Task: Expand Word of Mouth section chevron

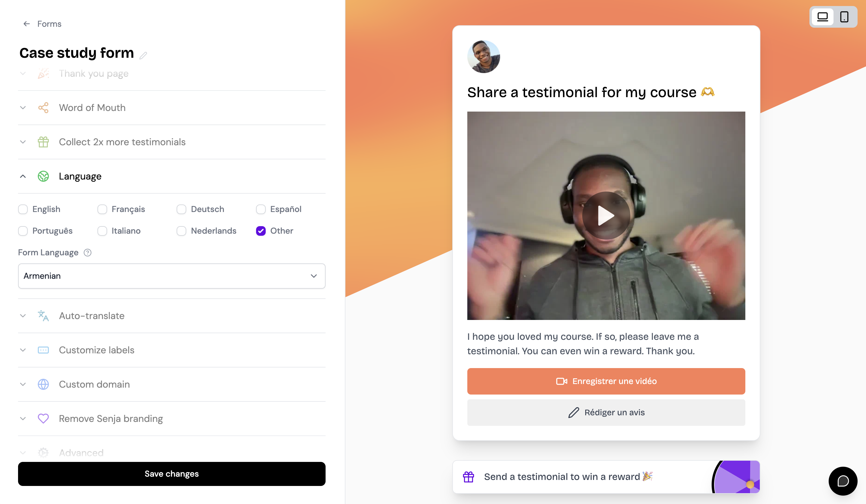Action: coord(23,107)
